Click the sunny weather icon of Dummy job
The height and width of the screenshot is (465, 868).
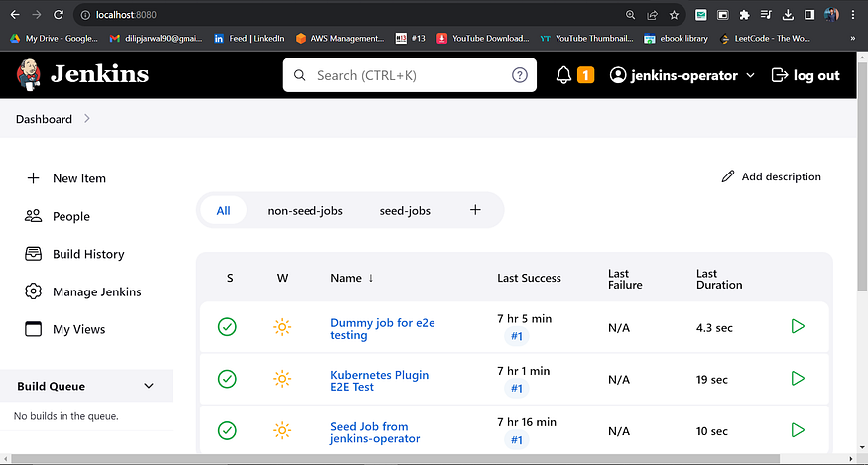point(282,327)
